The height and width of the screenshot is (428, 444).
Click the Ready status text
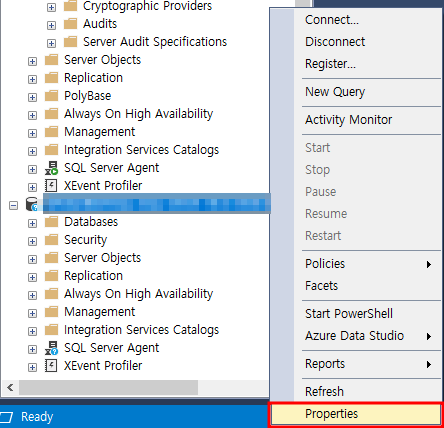(37, 417)
